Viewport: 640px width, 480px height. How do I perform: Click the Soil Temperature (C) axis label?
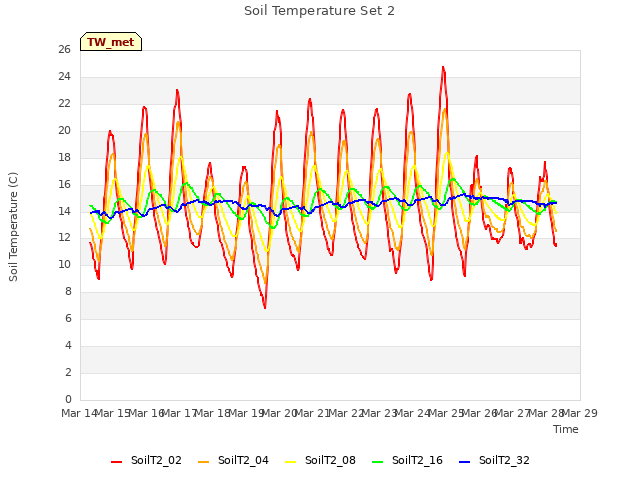pyautogui.click(x=13, y=227)
